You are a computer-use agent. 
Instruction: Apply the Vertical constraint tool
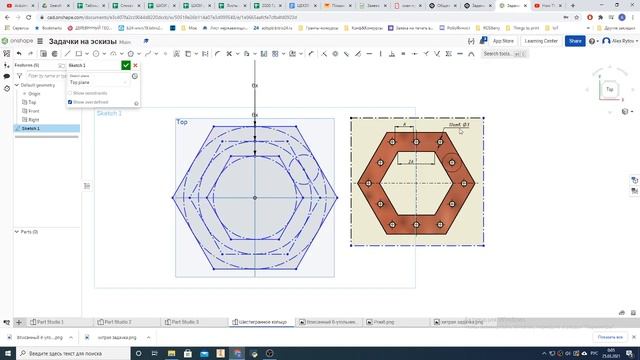pos(380,53)
